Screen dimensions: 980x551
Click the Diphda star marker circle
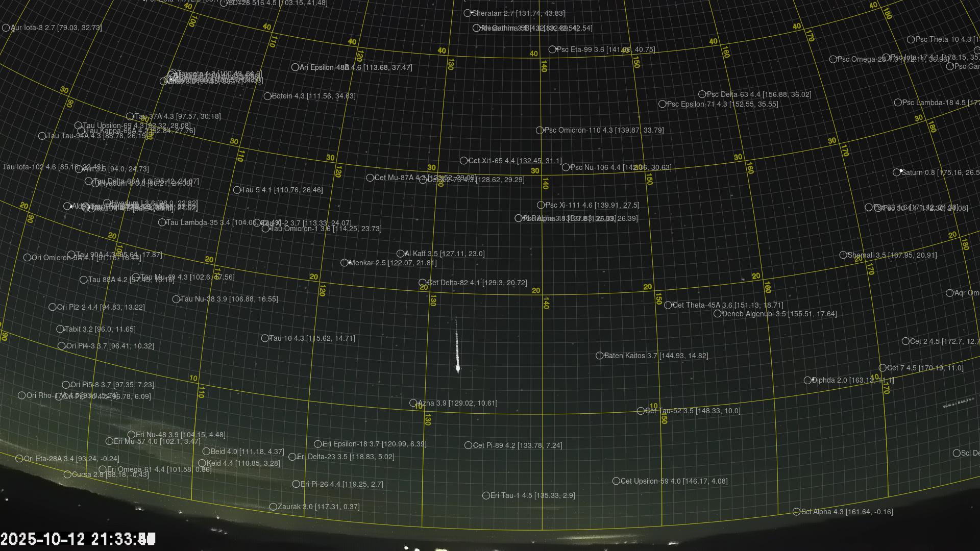click(807, 380)
